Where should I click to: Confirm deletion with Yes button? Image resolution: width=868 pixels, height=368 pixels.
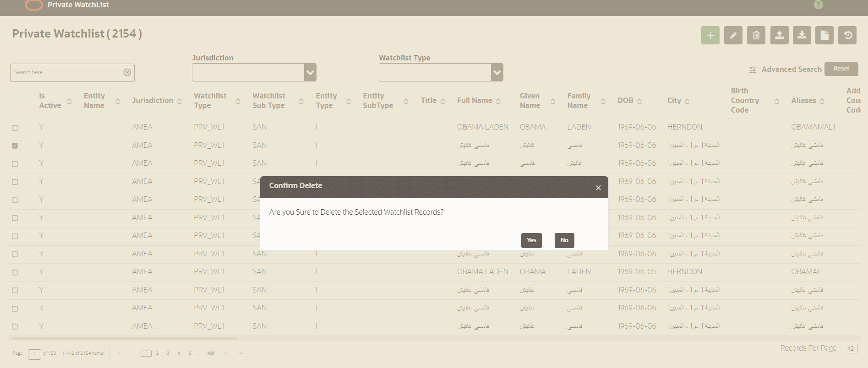[x=531, y=240]
